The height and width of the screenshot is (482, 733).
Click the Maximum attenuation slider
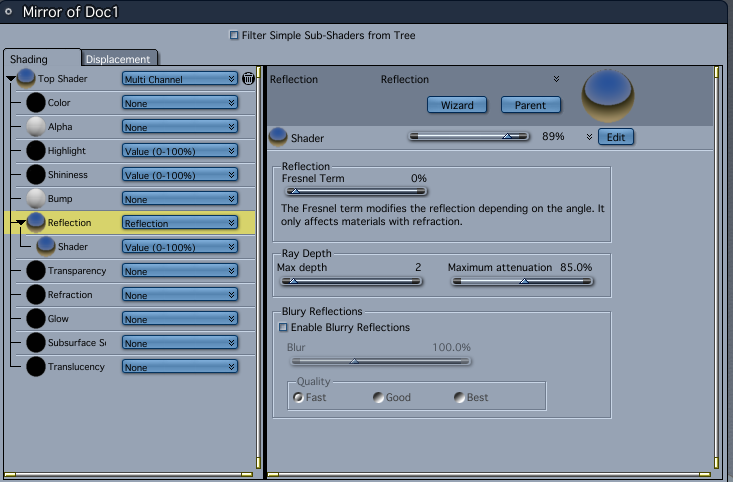[x=523, y=281]
